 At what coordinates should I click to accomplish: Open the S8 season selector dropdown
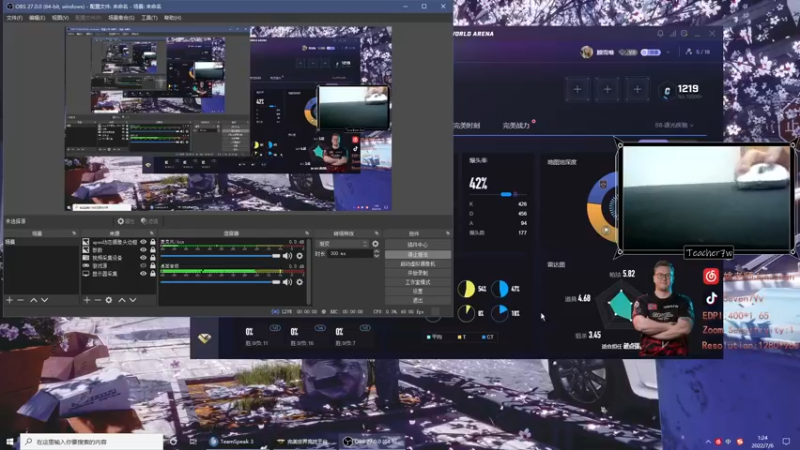[x=674, y=125]
